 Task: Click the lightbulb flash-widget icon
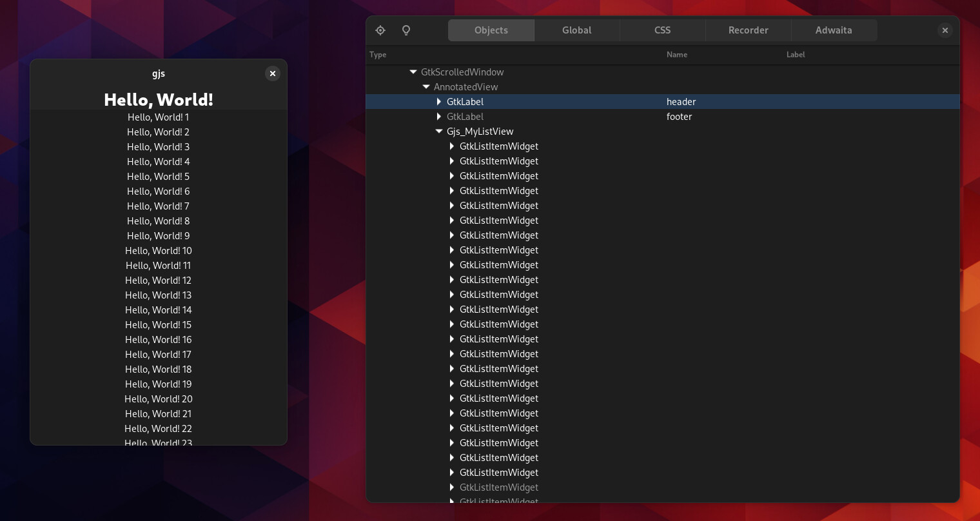tap(406, 30)
